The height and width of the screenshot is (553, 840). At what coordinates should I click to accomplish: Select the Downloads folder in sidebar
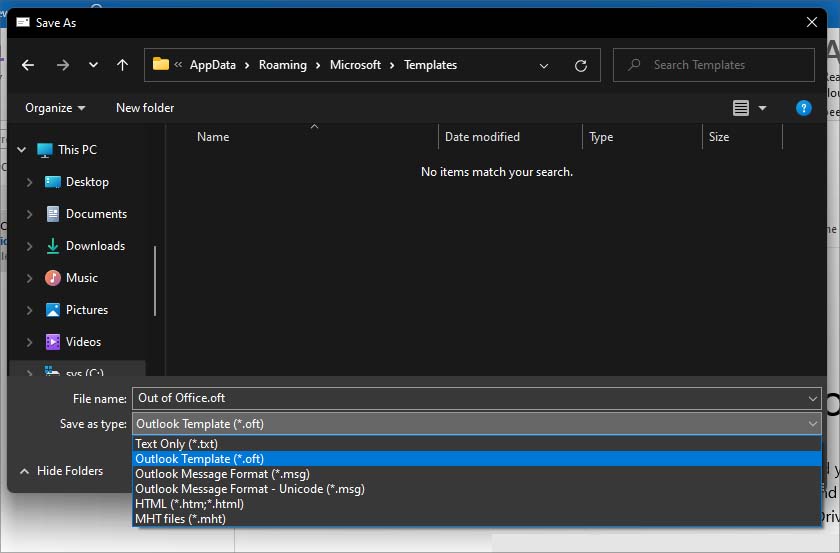[x=95, y=246]
